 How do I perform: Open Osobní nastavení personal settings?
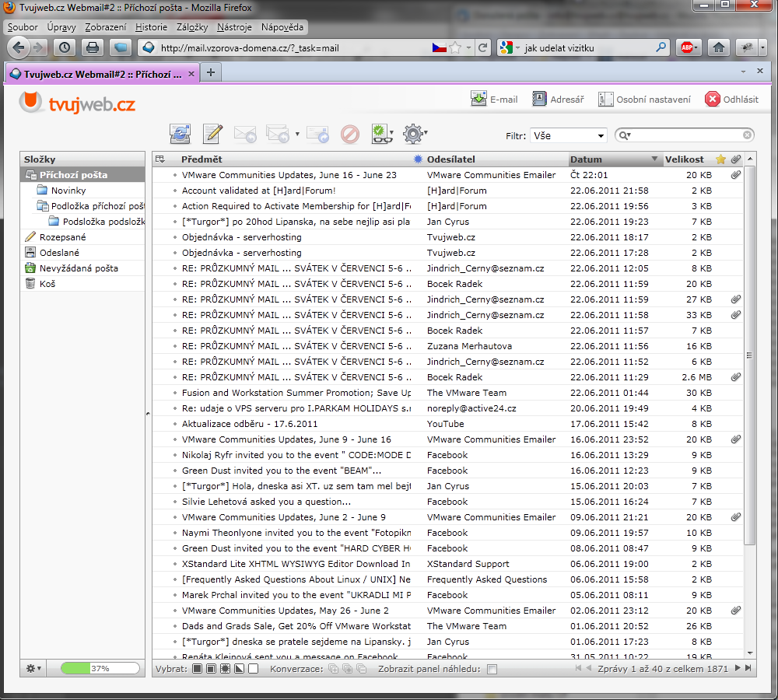[644, 100]
